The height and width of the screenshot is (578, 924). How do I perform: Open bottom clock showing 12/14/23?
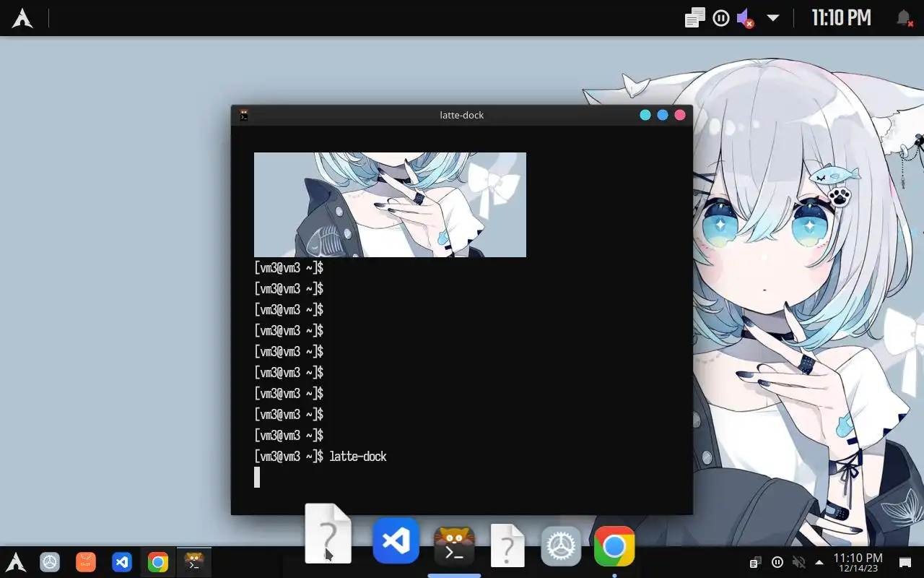click(858, 562)
